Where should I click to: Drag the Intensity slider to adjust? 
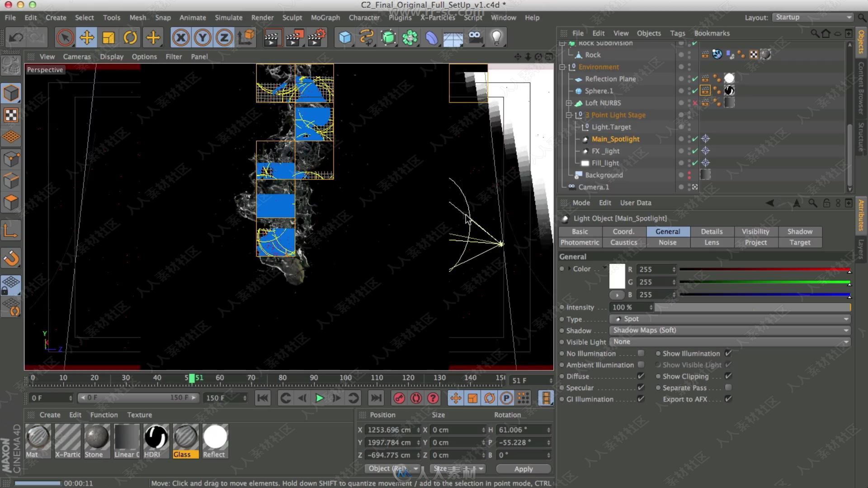click(x=752, y=307)
